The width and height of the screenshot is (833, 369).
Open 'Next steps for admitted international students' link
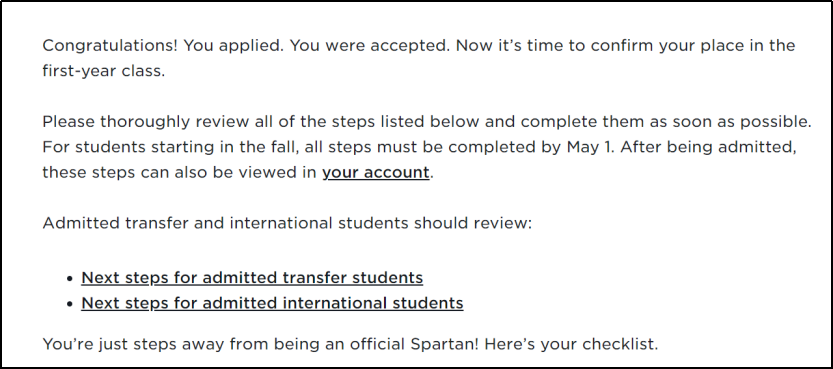[x=272, y=303]
